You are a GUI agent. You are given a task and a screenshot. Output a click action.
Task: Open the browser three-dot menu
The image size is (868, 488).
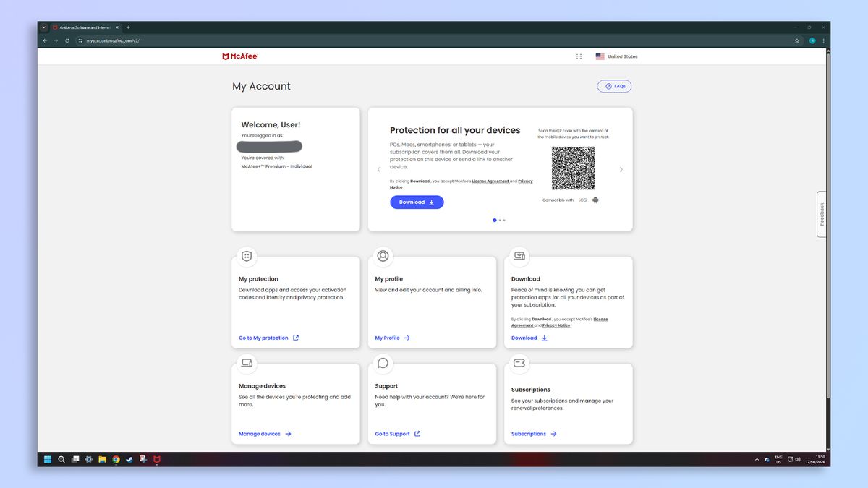[x=823, y=40]
